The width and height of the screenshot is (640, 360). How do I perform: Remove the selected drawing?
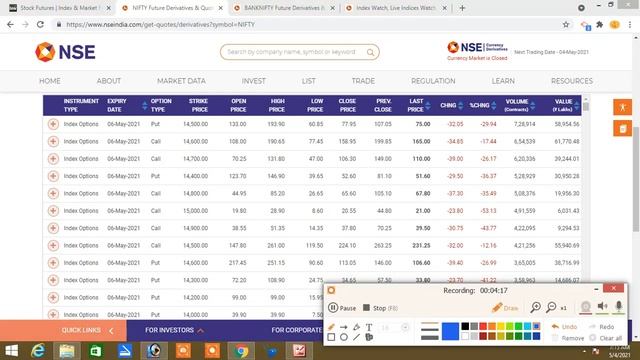(x=568, y=338)
